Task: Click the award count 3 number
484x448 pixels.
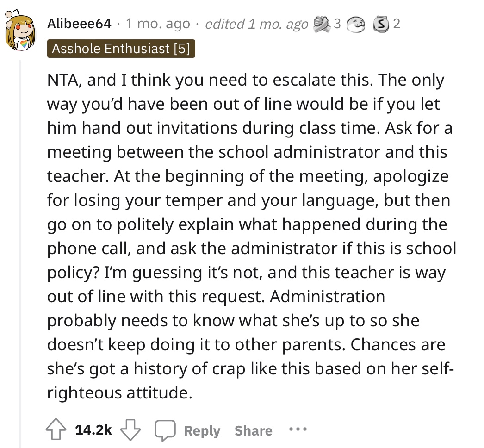Action: [337, 24]
